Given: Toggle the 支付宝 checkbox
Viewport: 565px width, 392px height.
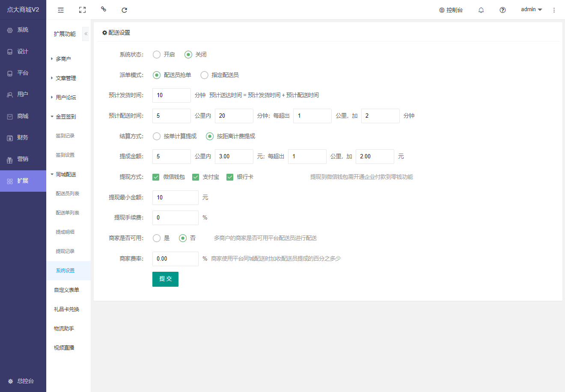Looking at the screenshot, I should click(205, 177).
